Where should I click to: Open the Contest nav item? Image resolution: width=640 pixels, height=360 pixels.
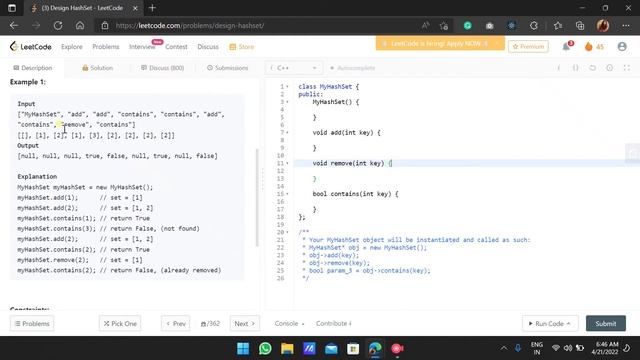(x=176, y=47)
